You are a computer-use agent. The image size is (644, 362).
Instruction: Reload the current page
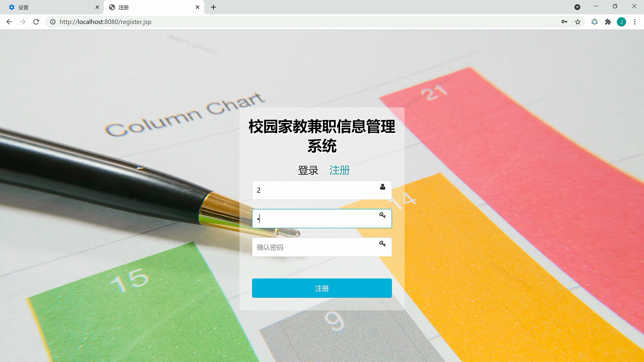click(x=36, y=22)
